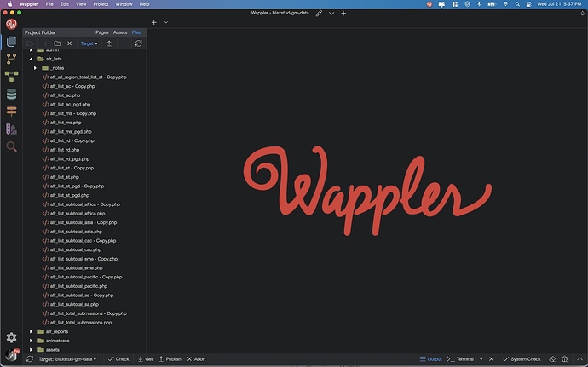Expand the assets folder
Image resolution: width=588 pixels, height=367 pixels.
32,350
